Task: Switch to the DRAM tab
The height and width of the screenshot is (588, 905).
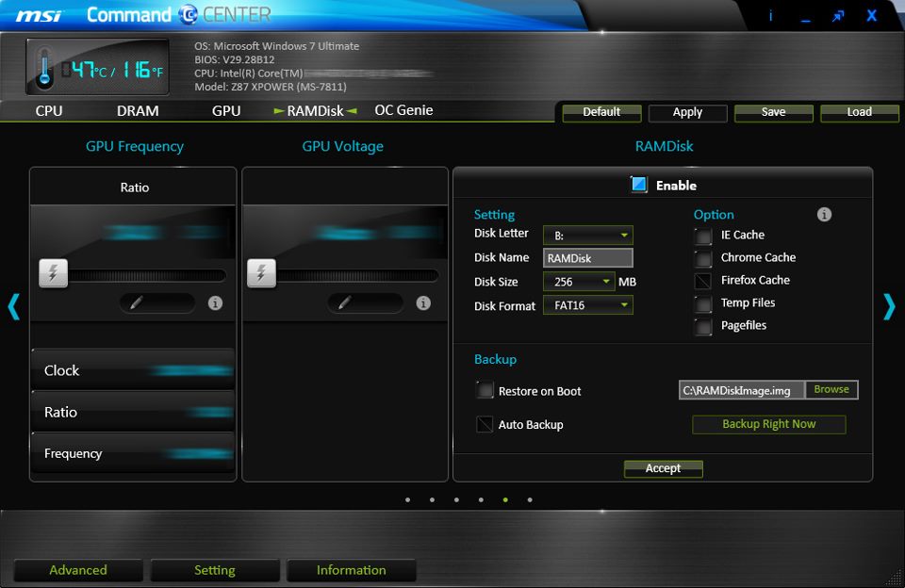Action: coord(138,111)
